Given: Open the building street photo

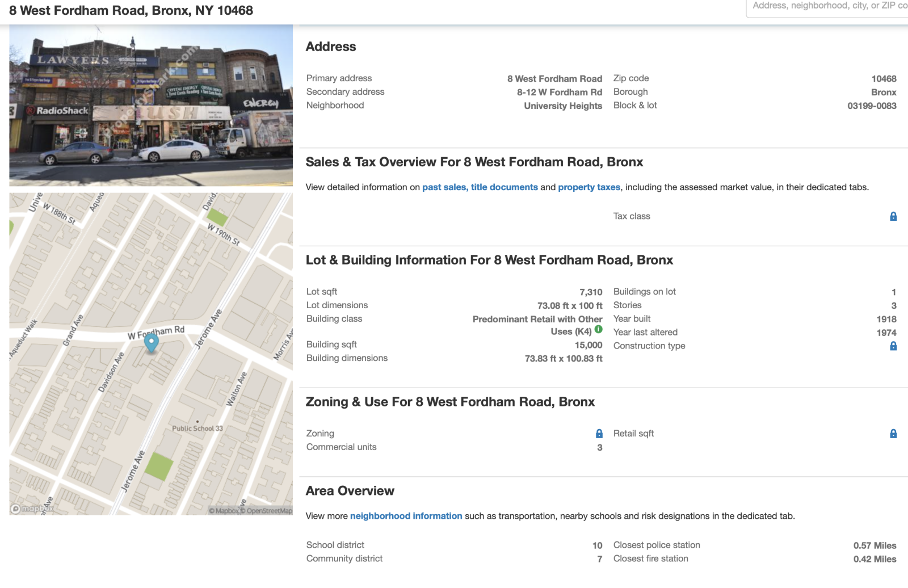Looking at the screenshot, I should tap(151, 106).
